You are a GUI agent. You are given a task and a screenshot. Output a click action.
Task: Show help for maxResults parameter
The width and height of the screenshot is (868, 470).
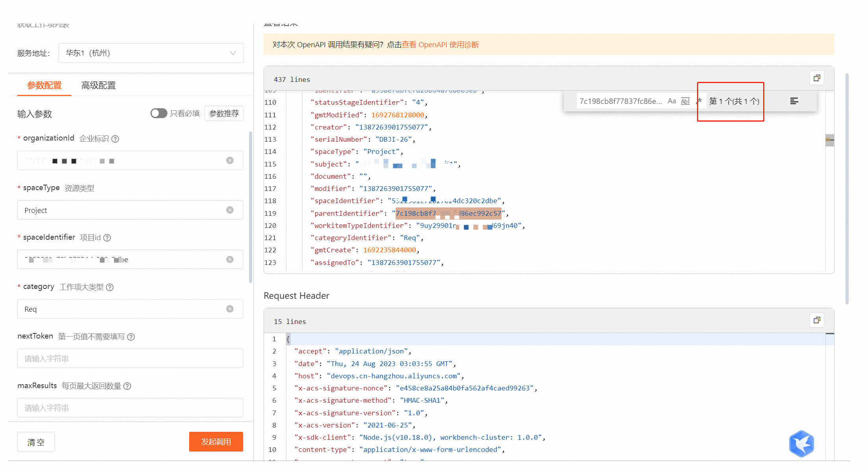(127, 386)
